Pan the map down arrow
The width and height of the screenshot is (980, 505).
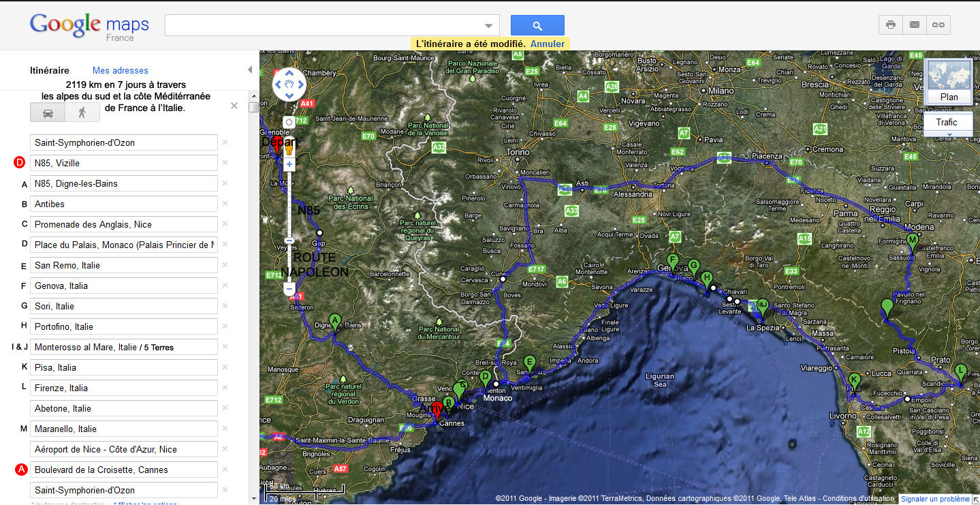[x=289, y=95]
